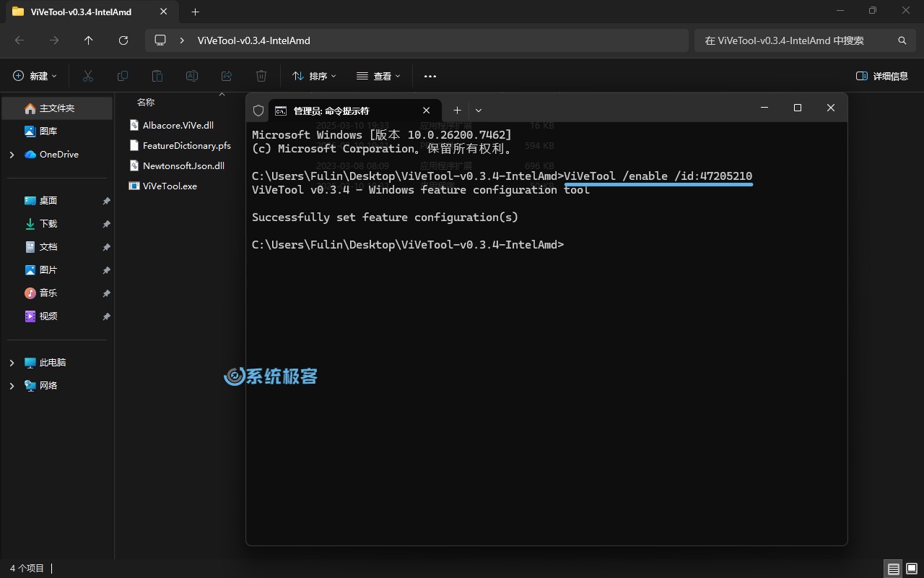This screenshot has height=578, width=924.
Task: Select the ViVeTool-v0.3.4-IntelAmd Explorer tab
Action: click(x=81, y=12)
